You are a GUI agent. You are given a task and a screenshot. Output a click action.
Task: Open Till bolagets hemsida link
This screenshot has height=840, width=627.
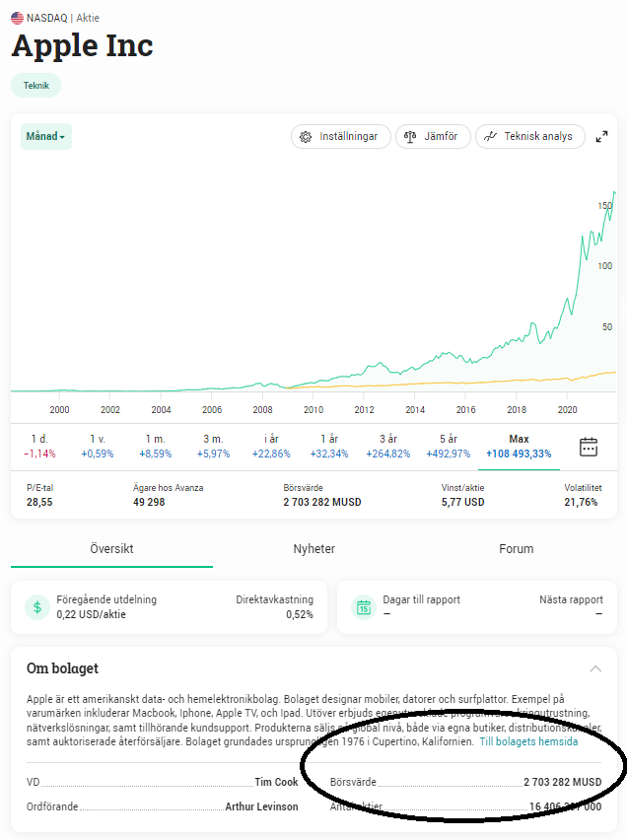point(528,741)
